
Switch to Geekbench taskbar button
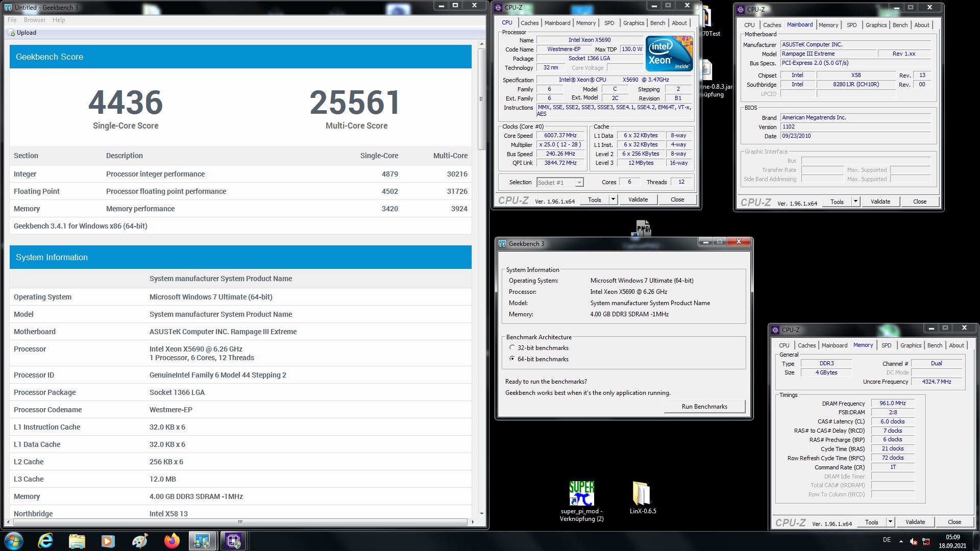[x=203, y=541]
